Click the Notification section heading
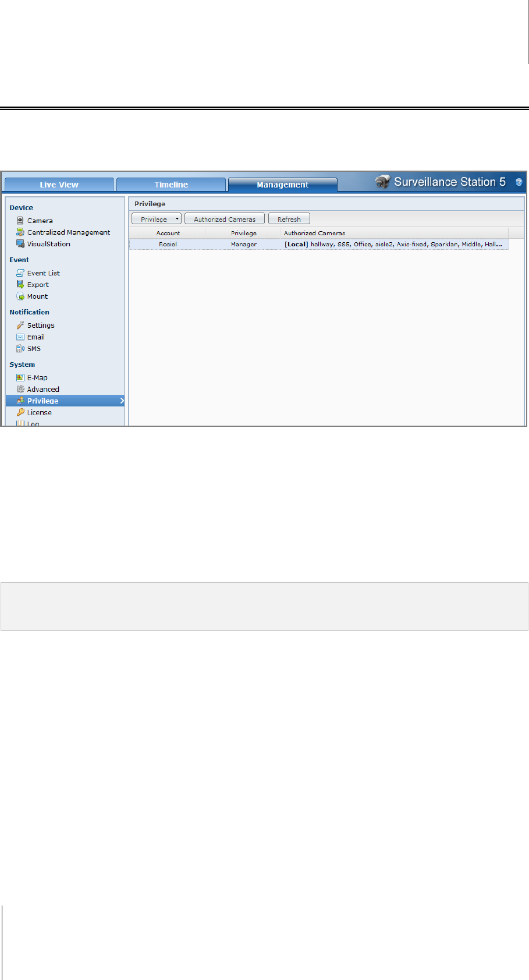Image resolution: width=529 pixels, height=980 pixels. [29, 312]
